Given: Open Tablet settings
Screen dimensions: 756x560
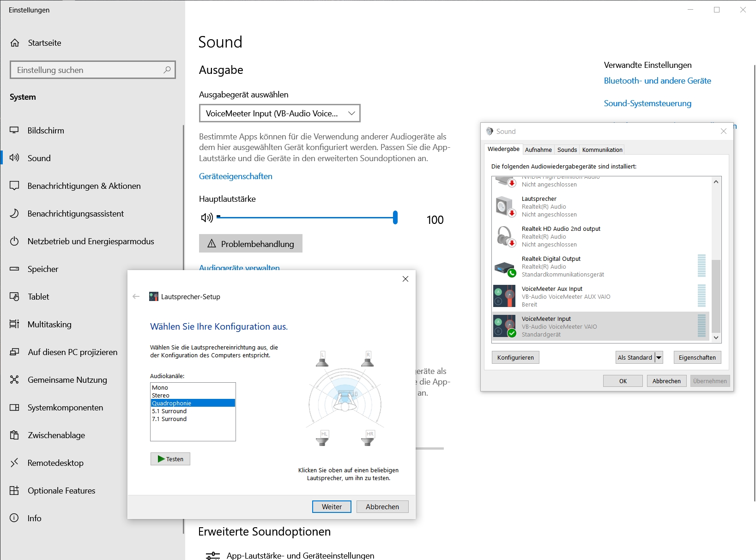Looking at the screenshot, I should click(38, 297).
